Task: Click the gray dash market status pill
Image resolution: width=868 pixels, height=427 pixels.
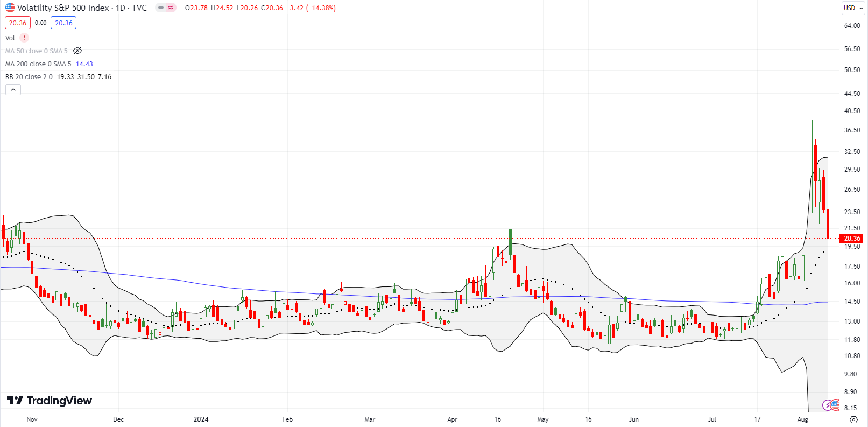Action: [x=161, y=8]
